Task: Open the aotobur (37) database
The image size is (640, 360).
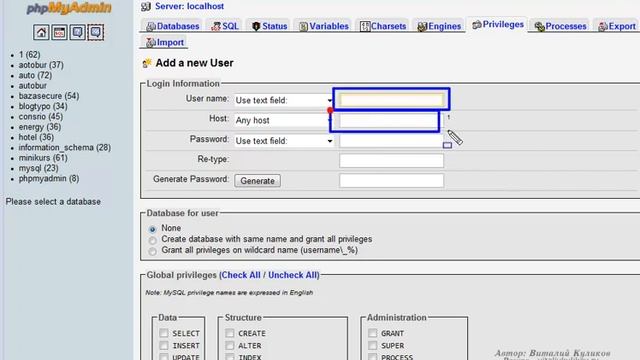Action: click(x=41, y=65)
